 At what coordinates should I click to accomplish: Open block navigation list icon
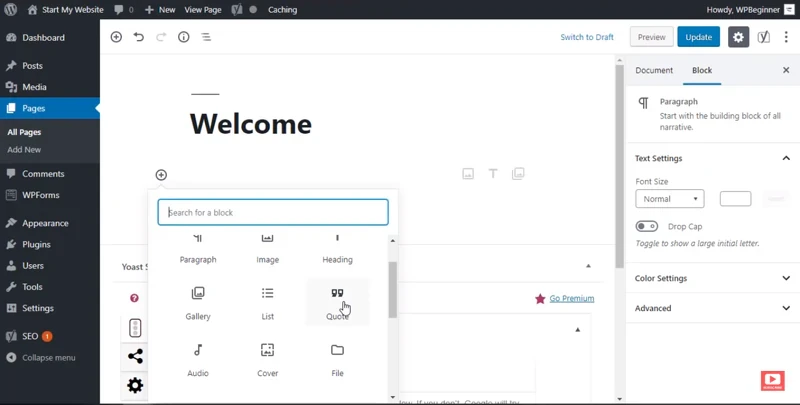click(206, 37)
